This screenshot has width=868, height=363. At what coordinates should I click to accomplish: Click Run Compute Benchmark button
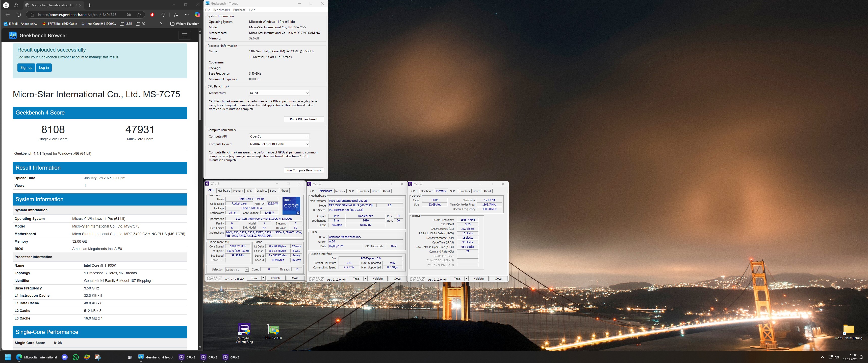[303, 170]
